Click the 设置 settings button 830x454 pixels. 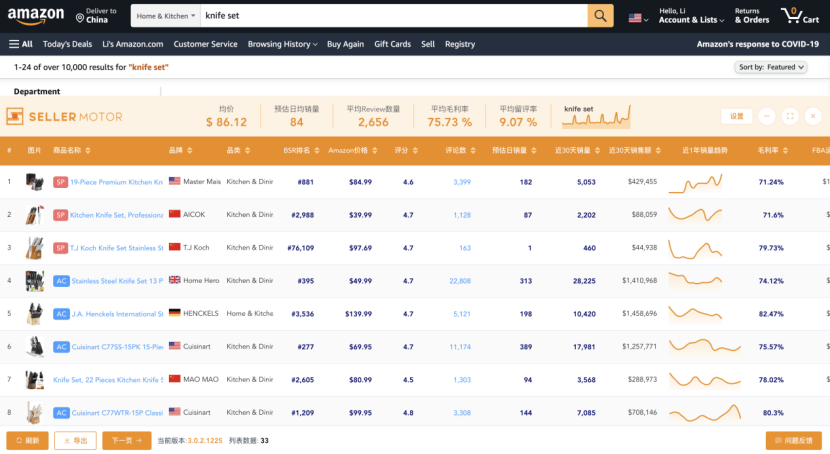point(736,116)
